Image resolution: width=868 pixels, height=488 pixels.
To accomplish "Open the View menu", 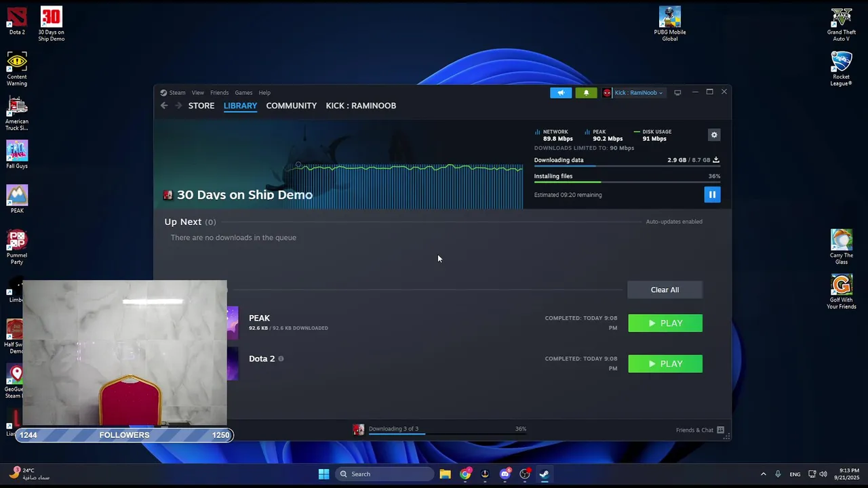I will (197, 93).
